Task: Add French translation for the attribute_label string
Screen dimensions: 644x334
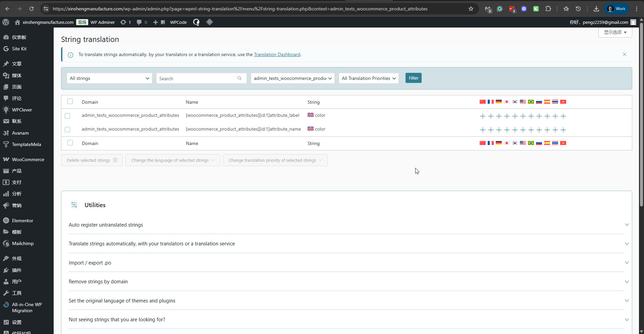Action: coord(491,116)
